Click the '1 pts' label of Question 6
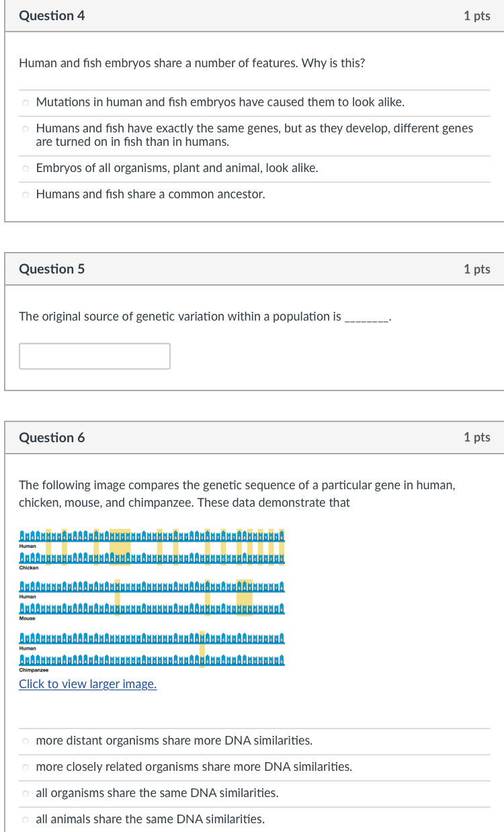Viewport: 504px width, 832px height. point(476,438)
